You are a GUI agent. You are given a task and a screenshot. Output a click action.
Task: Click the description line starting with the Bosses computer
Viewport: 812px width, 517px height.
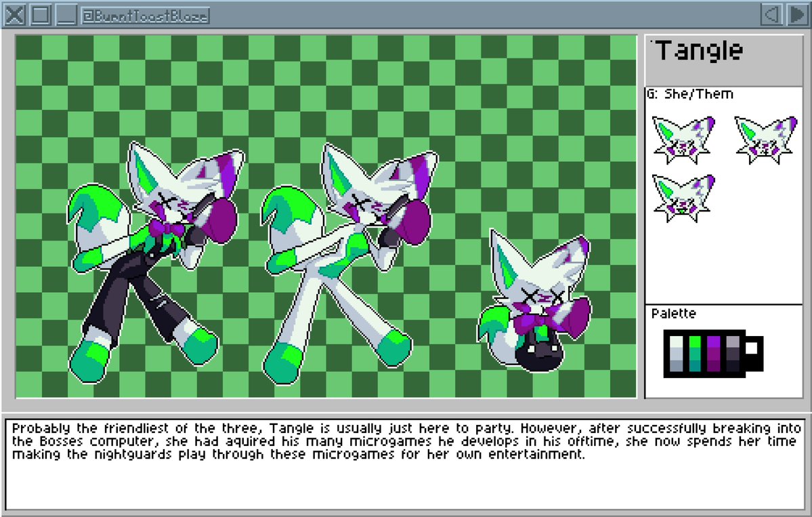(x=404, y=441)
